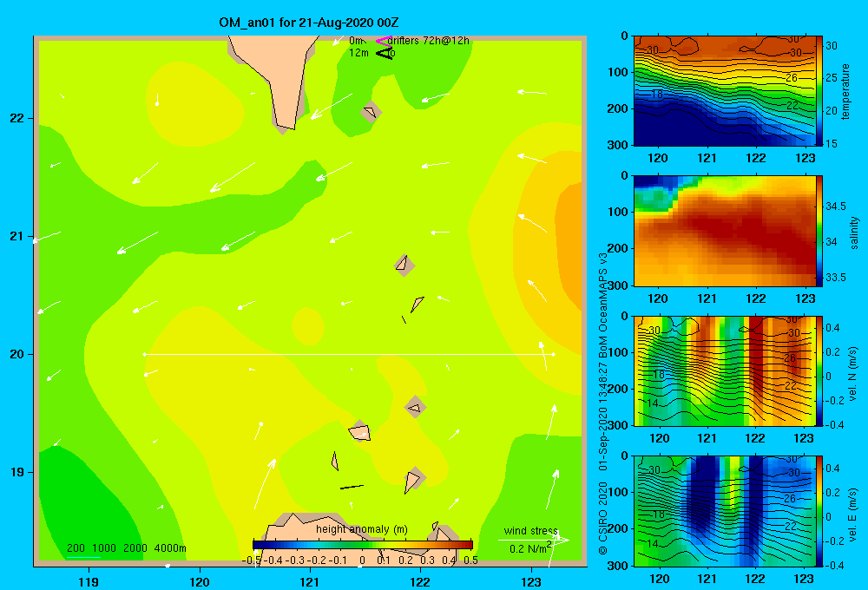Click the 'height anomaly (m)' label

(362, 529)
